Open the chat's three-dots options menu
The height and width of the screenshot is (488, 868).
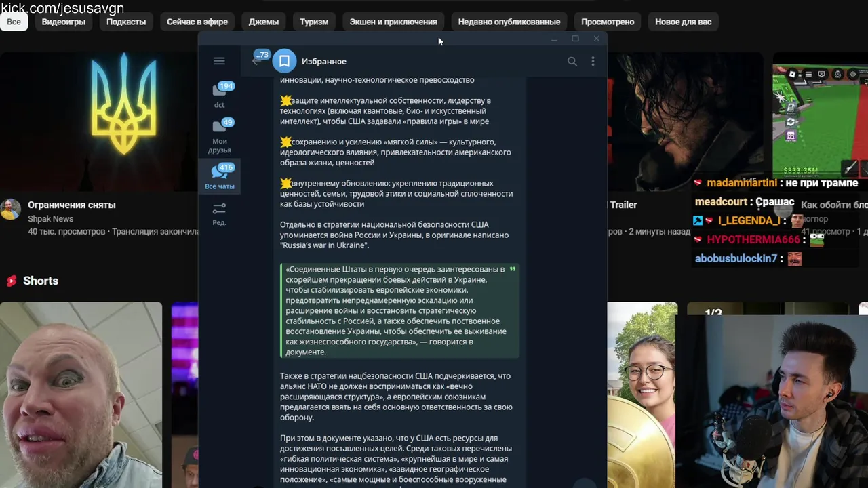[x=593, y=61]
